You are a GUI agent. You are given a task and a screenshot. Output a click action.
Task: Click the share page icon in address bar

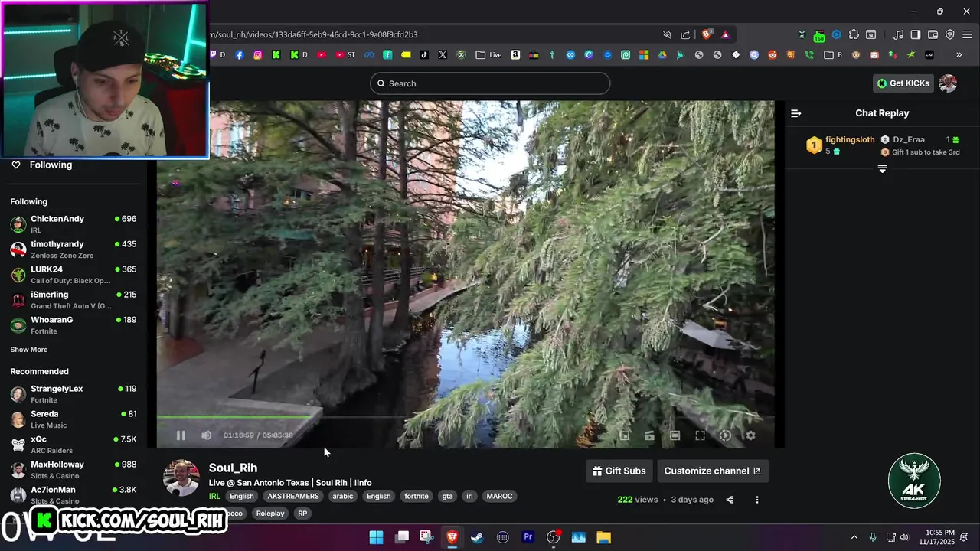click(x=685, y=34)
